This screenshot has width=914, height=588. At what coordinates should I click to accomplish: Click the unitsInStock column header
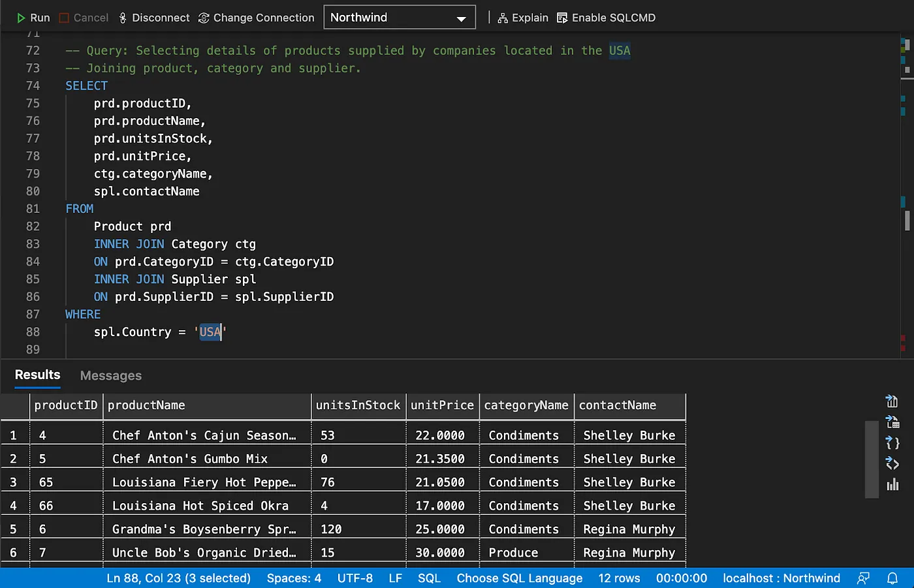pyautogui.click(x=358, y=405)
